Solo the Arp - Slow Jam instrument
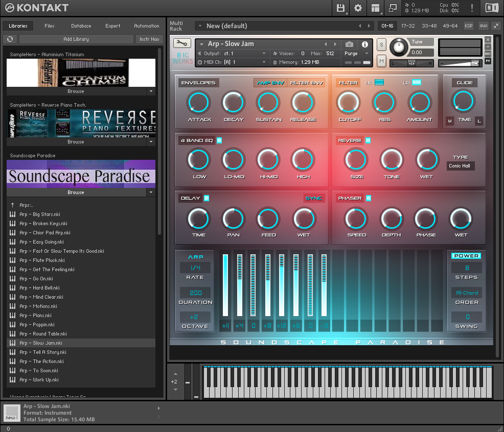Screen dimensions: 504x432 point(381,44)
